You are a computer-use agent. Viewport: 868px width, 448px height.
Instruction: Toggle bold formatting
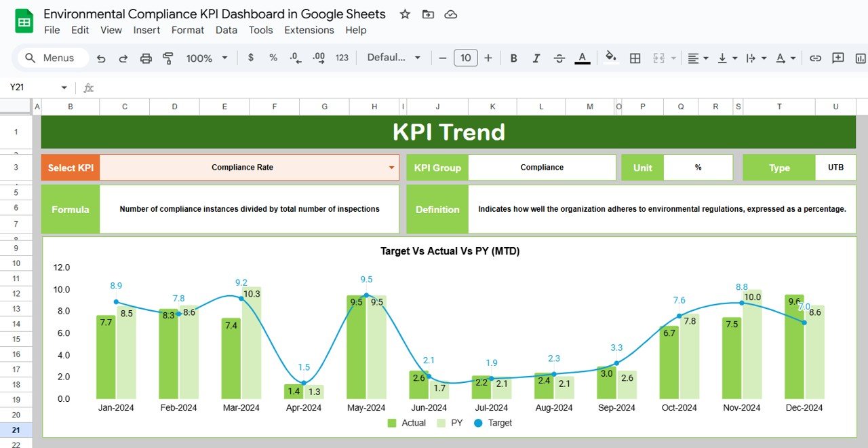coord(513,58)
